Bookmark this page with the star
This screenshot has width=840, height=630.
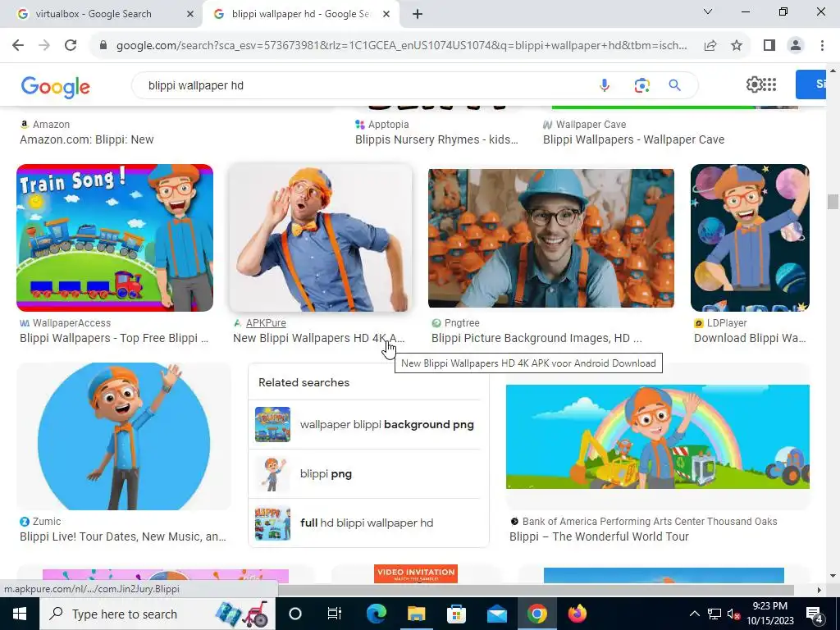tap(737, 46)
